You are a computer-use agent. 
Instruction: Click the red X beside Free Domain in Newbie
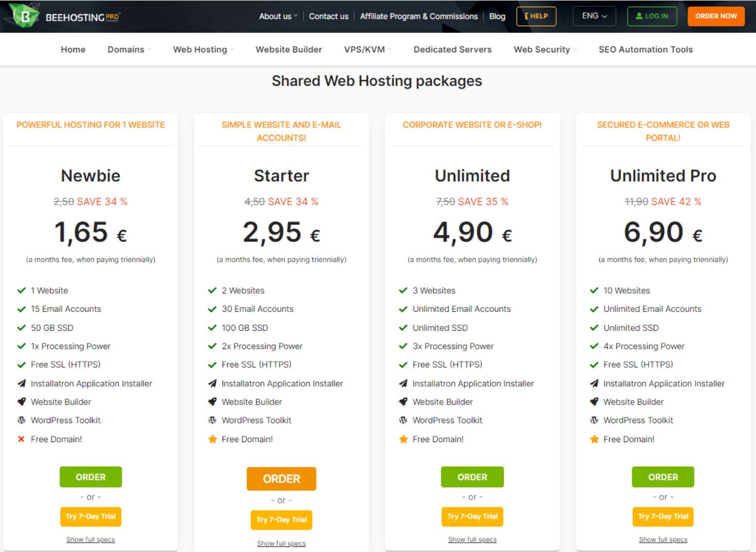(21, 439)
